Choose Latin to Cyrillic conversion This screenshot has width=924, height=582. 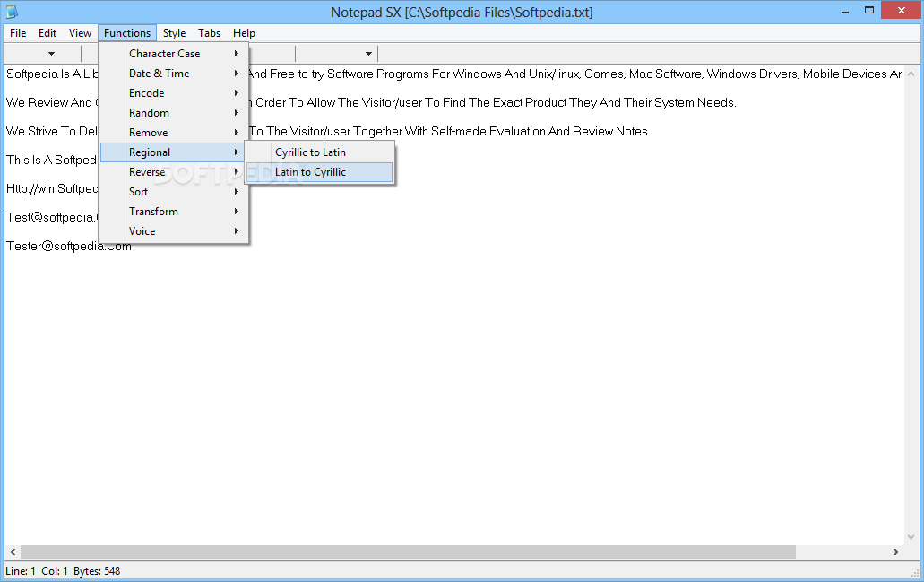(319, 172)
